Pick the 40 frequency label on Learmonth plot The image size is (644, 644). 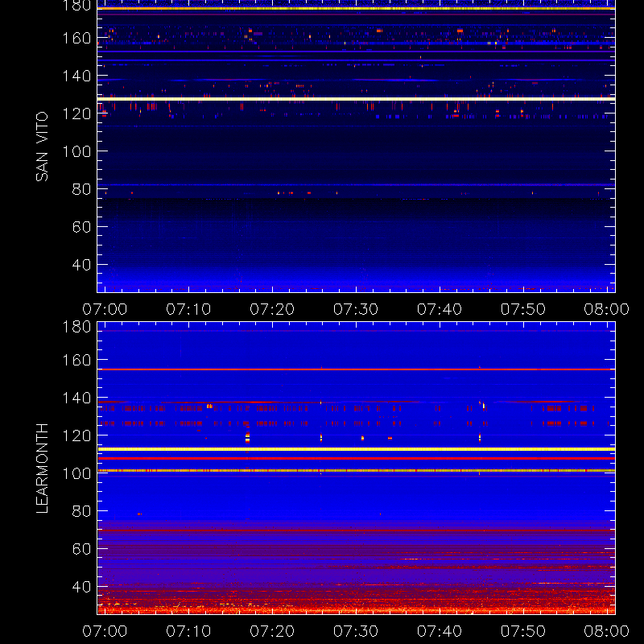pyautogui.click(x=81, y=587)
